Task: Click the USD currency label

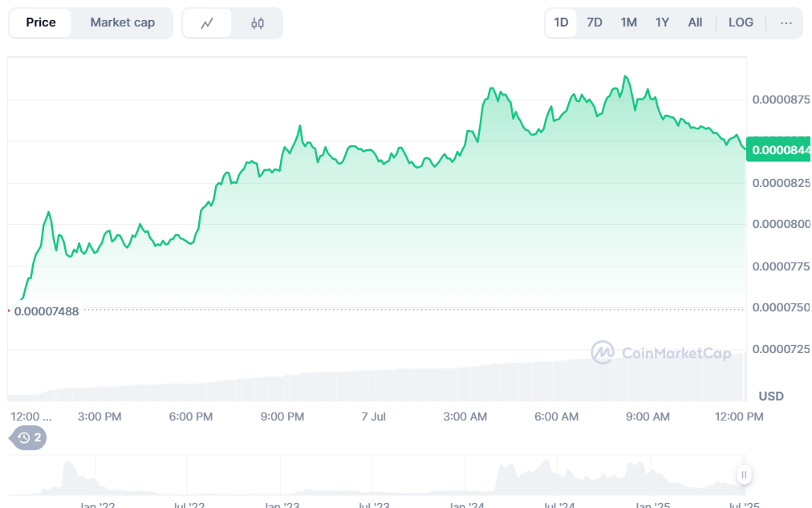Action: [x=771, y=396]
